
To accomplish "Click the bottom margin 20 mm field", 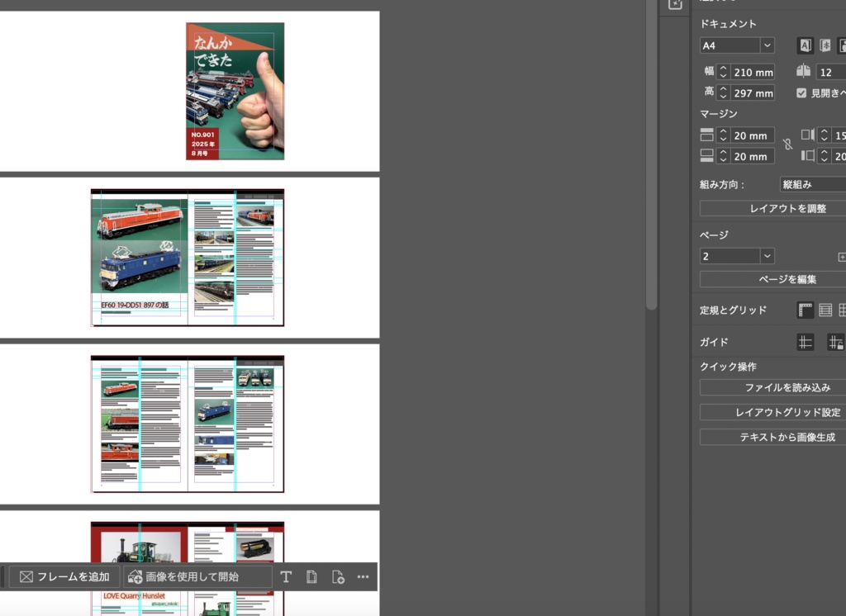I will pyautogui.click(x=753, y=156).
